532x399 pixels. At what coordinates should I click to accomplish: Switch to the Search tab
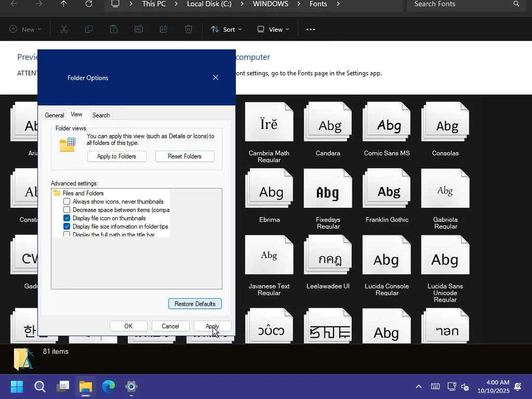pyautogui.click(x=101, y=115)
